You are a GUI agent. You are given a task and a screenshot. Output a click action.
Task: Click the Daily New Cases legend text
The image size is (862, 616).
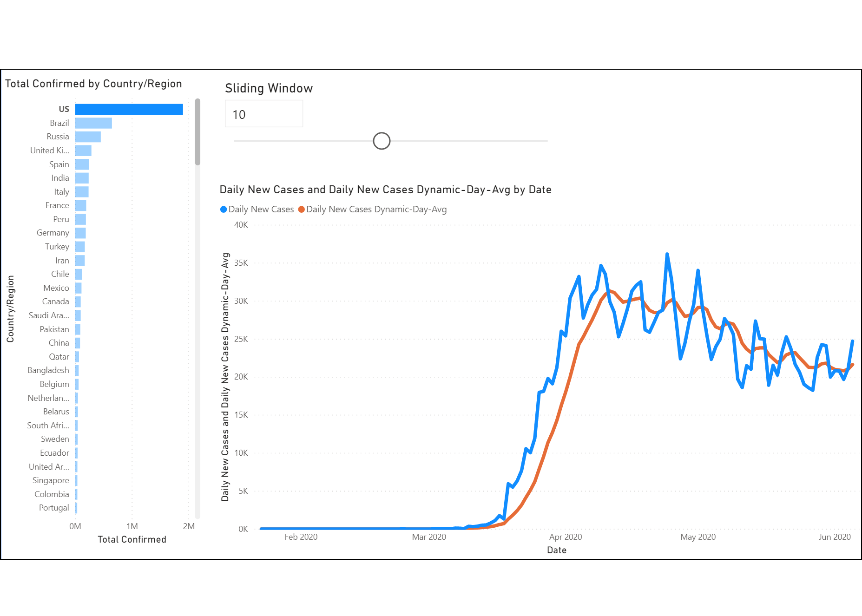pos(261,210)
